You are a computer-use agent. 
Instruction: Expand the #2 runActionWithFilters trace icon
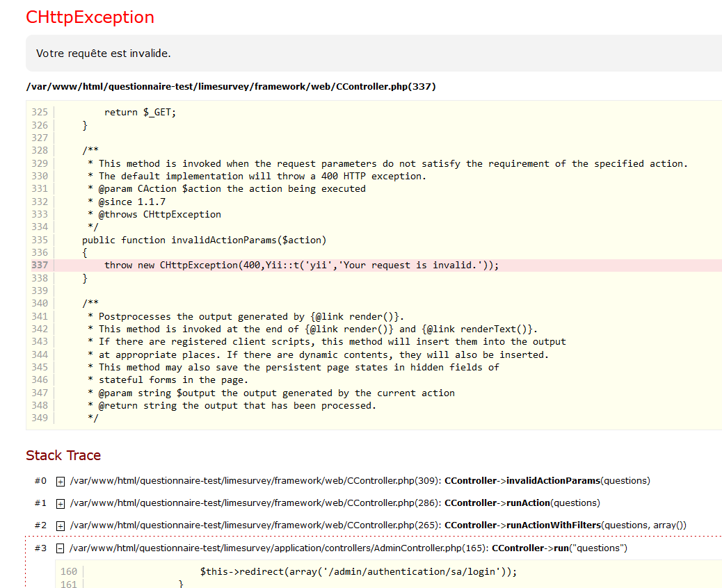click(x=61, y=525)
